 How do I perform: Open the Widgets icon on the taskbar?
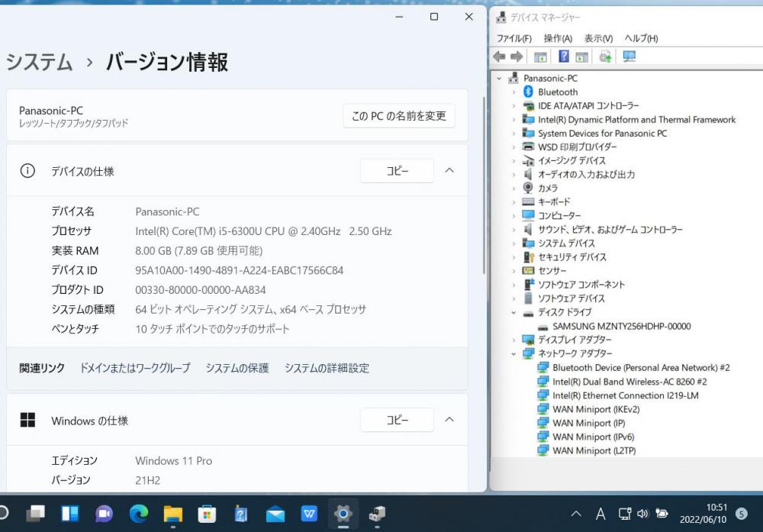(x=70, y=514)
